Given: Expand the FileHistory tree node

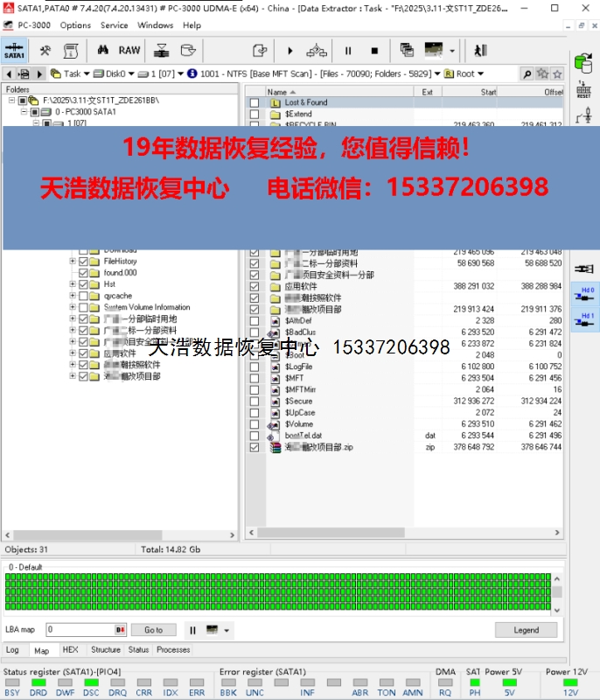Looking at the screenshot, I should 73,261.
